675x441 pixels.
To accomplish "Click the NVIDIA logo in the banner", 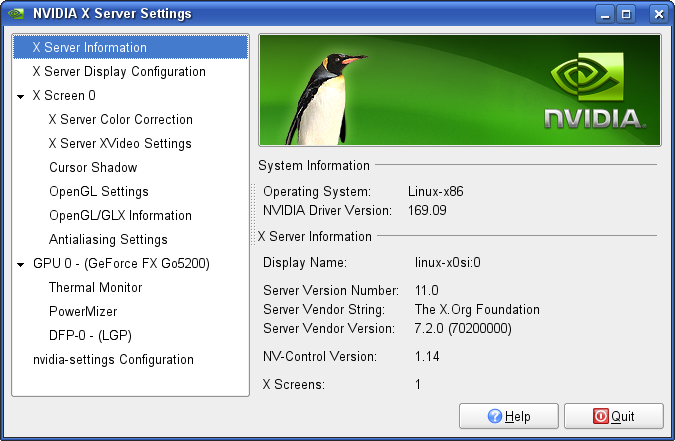I will coord(594,91).
